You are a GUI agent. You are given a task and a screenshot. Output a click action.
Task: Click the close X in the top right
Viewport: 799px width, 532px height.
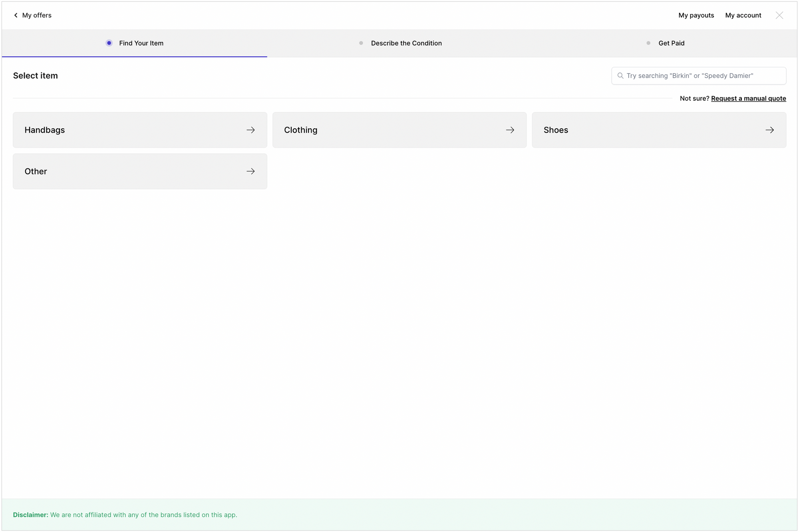pos(779,15)
